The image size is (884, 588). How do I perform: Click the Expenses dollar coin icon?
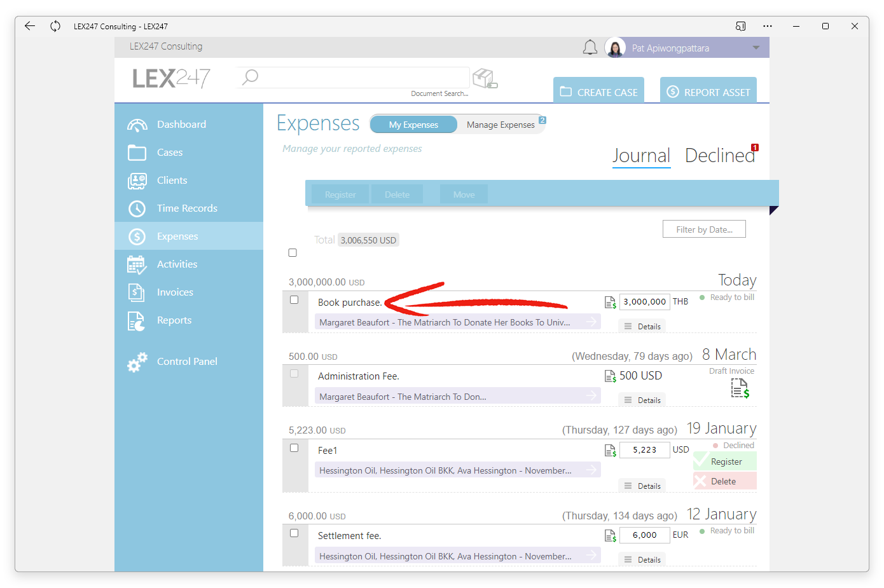tap(137, 236)
